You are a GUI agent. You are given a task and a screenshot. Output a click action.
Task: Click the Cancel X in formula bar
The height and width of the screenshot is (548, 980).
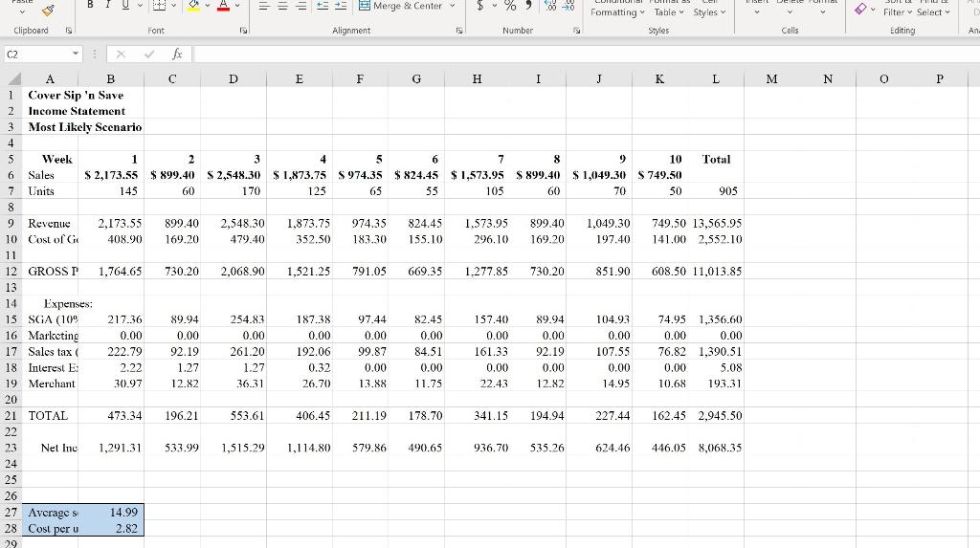(121, 55)
